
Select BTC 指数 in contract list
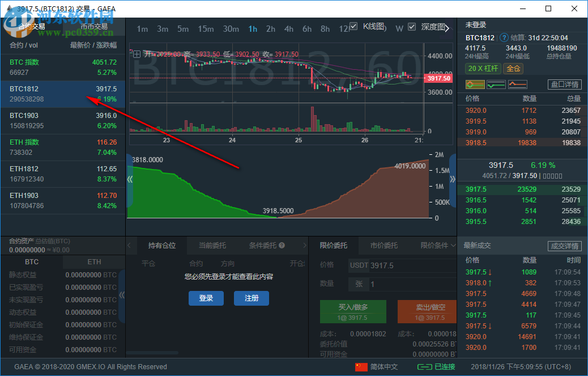click(63, 67)
